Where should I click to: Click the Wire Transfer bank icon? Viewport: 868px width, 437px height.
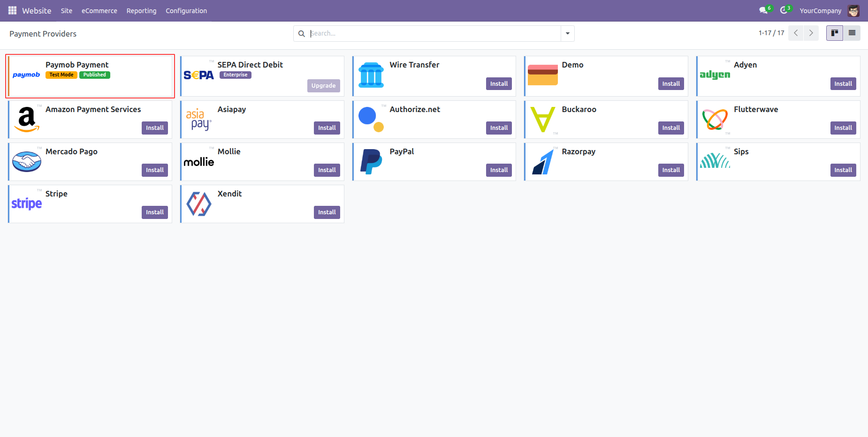tap(371, 75)
